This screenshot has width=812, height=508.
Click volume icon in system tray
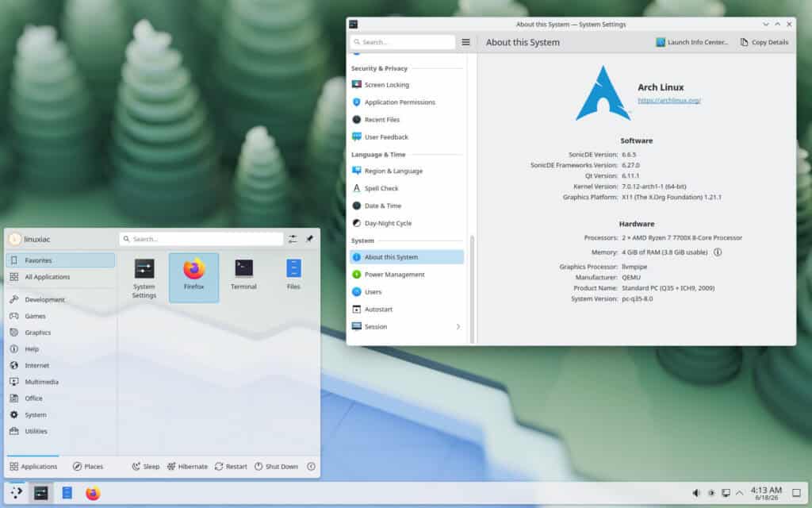click(696, 493)
